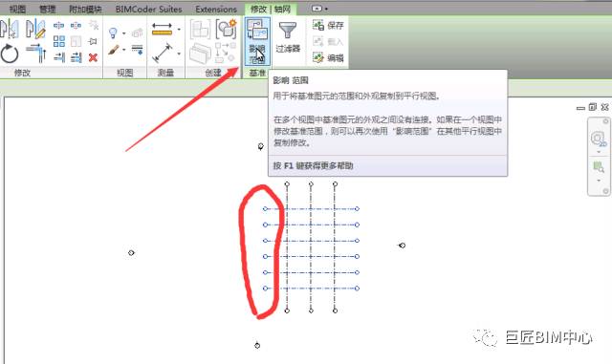The image size is (612, 364).
Task: Switch to BIMCoder Suites tab
Action: 149,9
